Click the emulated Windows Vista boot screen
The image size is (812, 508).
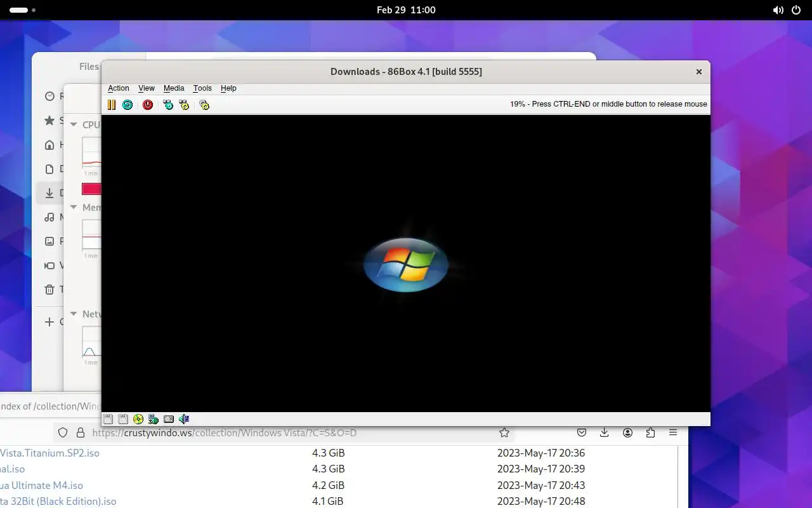coord(406,264)
